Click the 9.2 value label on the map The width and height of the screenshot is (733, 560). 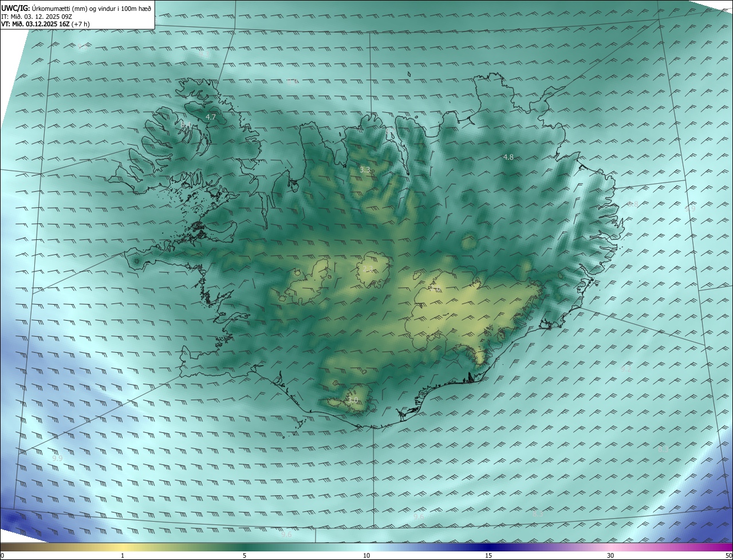pos(626,369)
